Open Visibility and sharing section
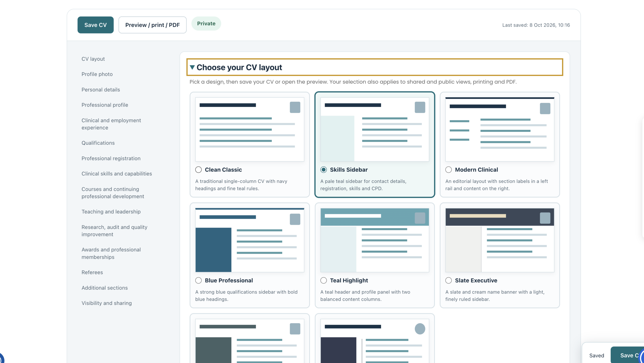Screen dimensions: 644x363 point(107,303)
